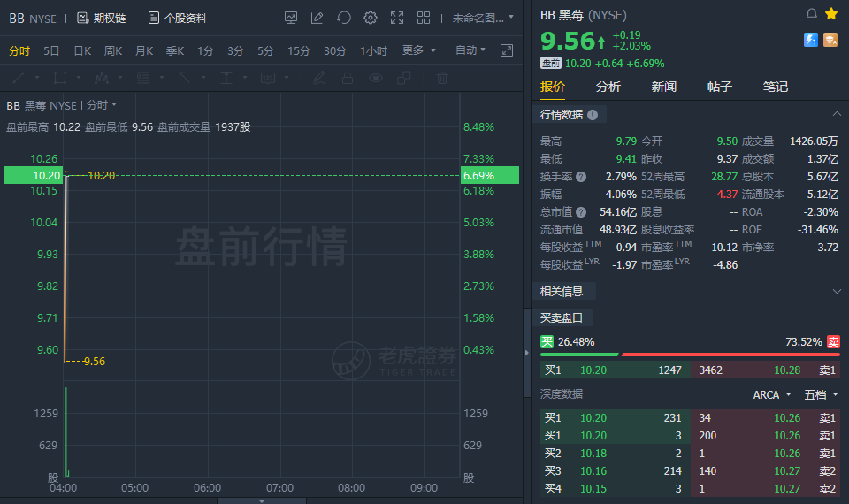Toggle the price alert bell

tap(811, 14)
